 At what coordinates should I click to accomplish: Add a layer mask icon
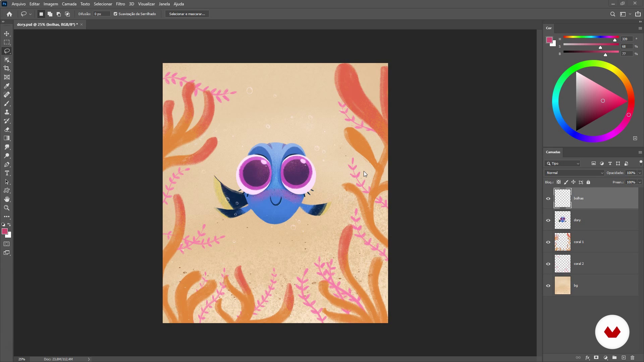[596, 358]
